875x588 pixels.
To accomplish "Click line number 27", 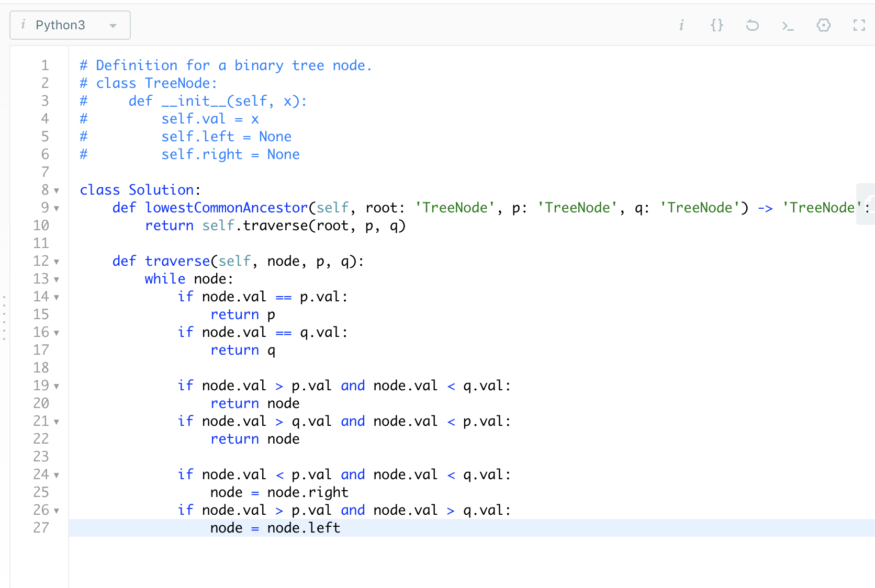I will click(x=41, y=528).
